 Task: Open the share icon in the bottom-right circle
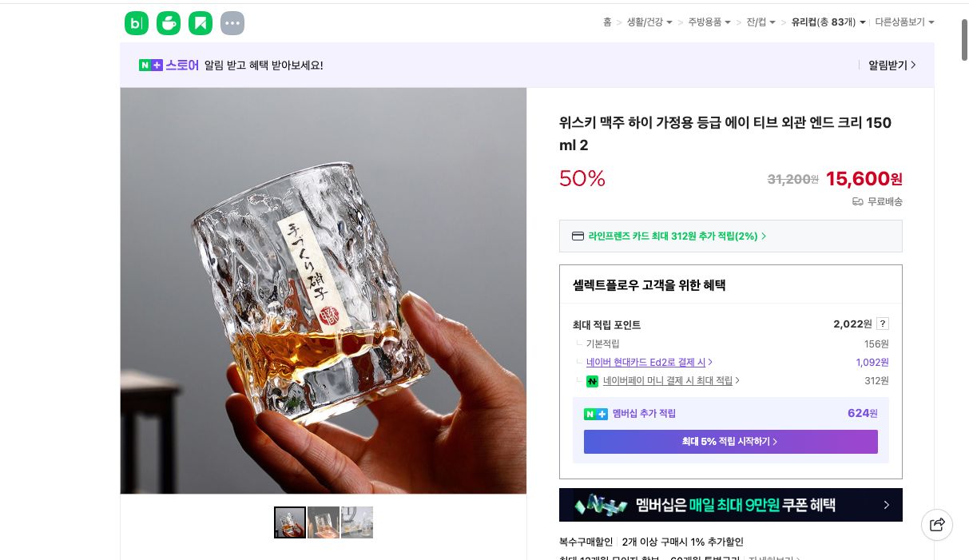937,525
